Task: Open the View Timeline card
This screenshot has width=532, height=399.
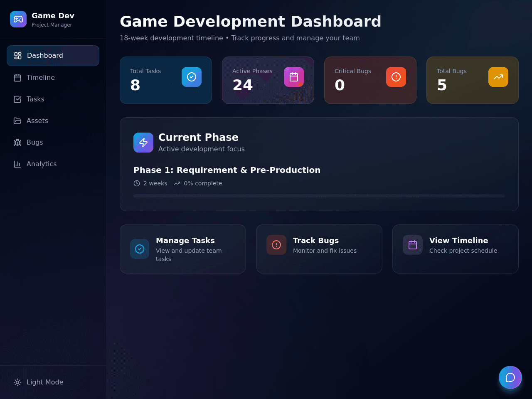Action: [x=456, y=249]
